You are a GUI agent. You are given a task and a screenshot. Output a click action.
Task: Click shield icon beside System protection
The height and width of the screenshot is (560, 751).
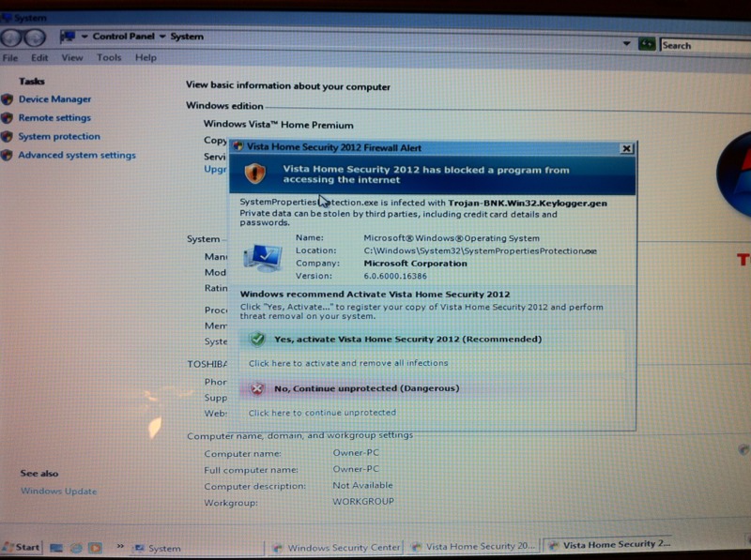(x=7, y=137)
